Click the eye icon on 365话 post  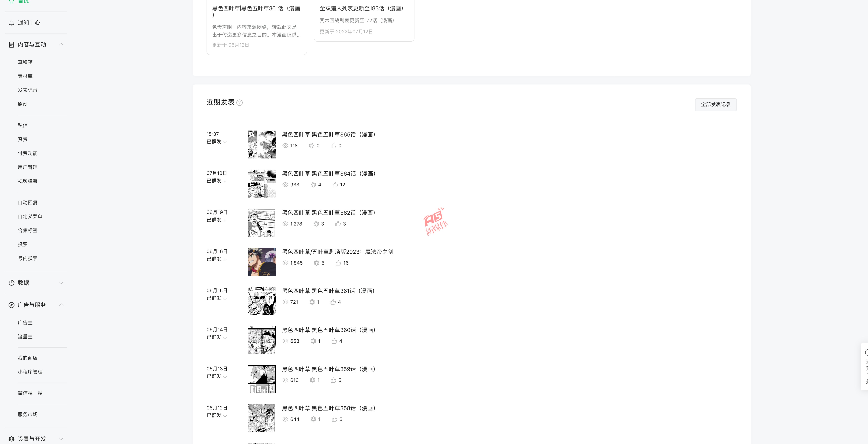pos(285,146)
